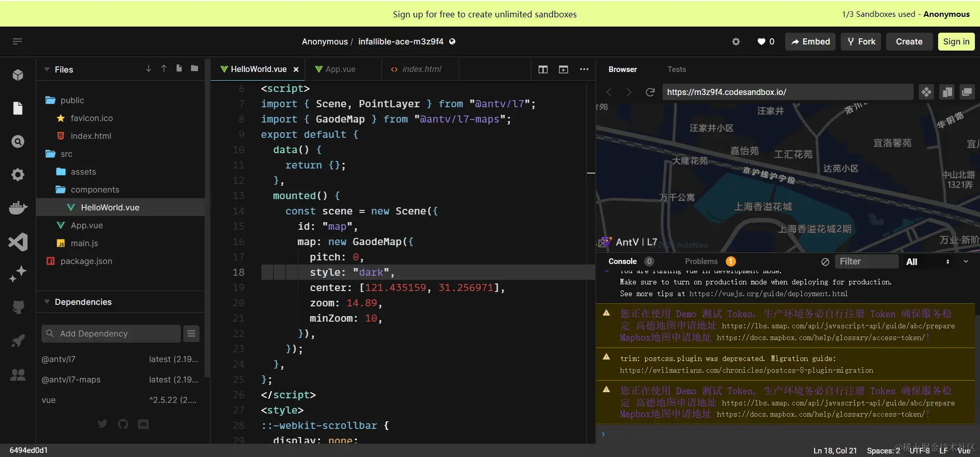Open the vuejs deployment guide link
The image size is (980, 457).
[x=768, y=294]
